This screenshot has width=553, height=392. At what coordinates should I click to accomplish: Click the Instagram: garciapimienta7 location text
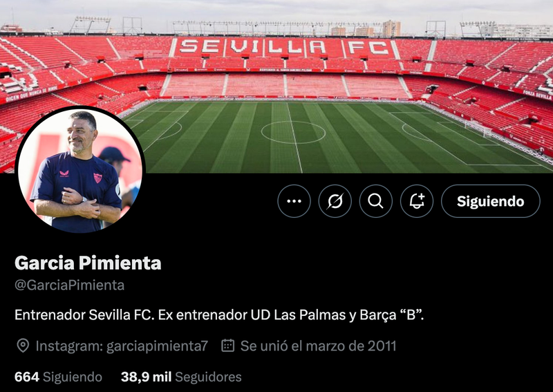[x=122, y=346]
